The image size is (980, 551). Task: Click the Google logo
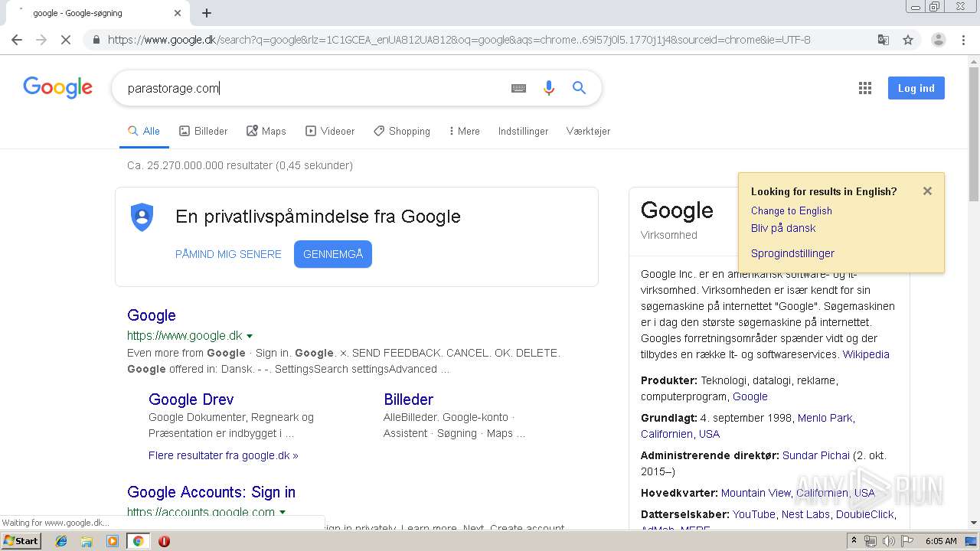coord(57,88)
